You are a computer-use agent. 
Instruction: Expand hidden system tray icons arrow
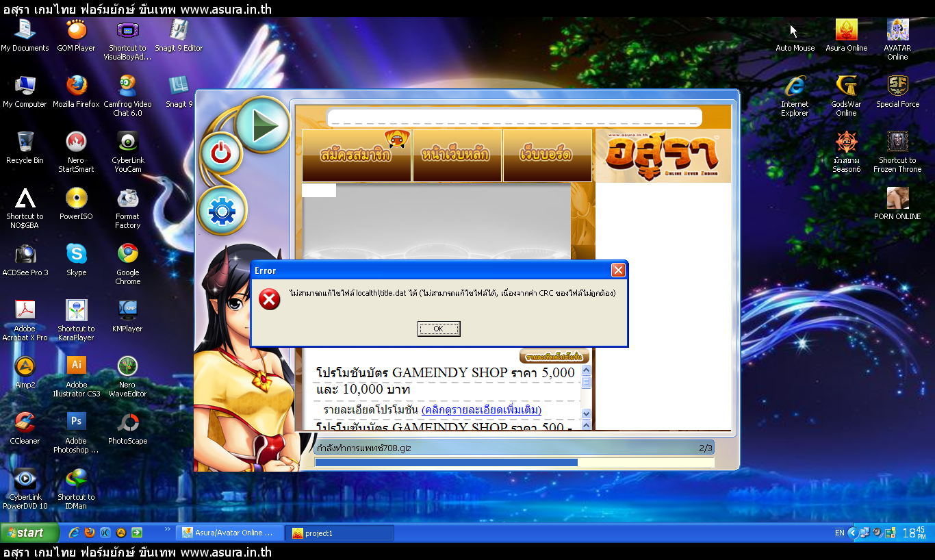852,533
